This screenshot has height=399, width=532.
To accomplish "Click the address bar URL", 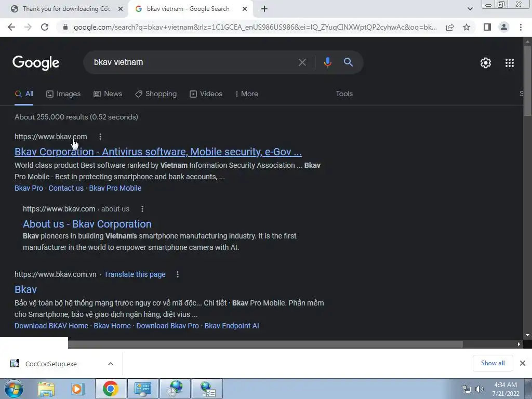I will 255,27.
